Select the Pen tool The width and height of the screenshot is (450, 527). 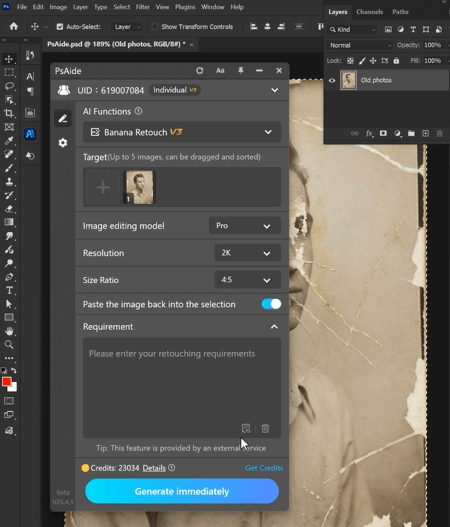(x=9, y=277)
